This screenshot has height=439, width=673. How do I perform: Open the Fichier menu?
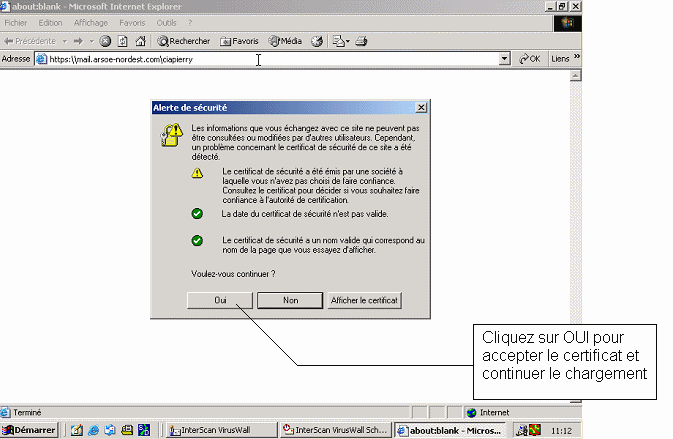[17, 22]
